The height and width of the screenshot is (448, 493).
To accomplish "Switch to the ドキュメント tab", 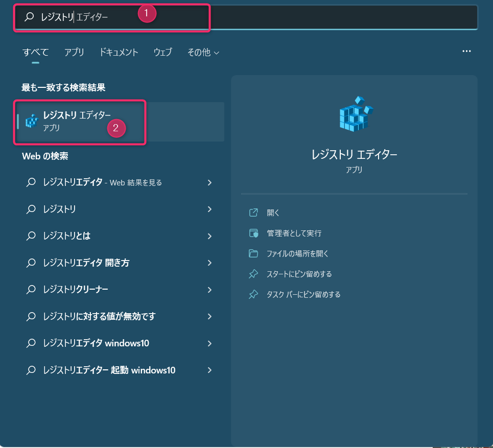I will [x=119, y=52].
